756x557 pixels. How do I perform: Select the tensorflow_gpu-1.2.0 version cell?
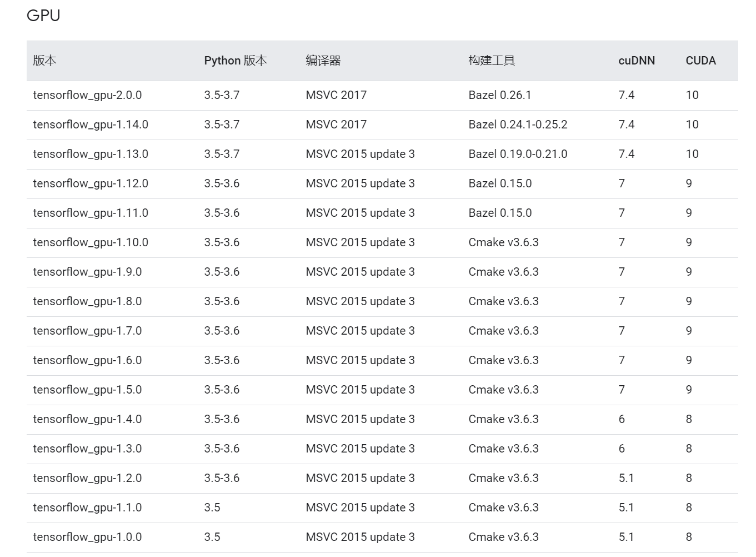point(87,478)
